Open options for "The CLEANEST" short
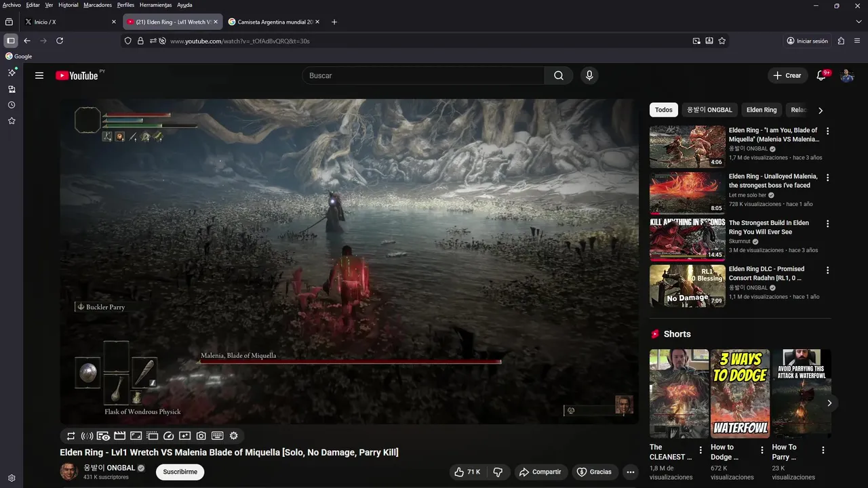Screen dimensions: 868x488 (x=701, y=450)
